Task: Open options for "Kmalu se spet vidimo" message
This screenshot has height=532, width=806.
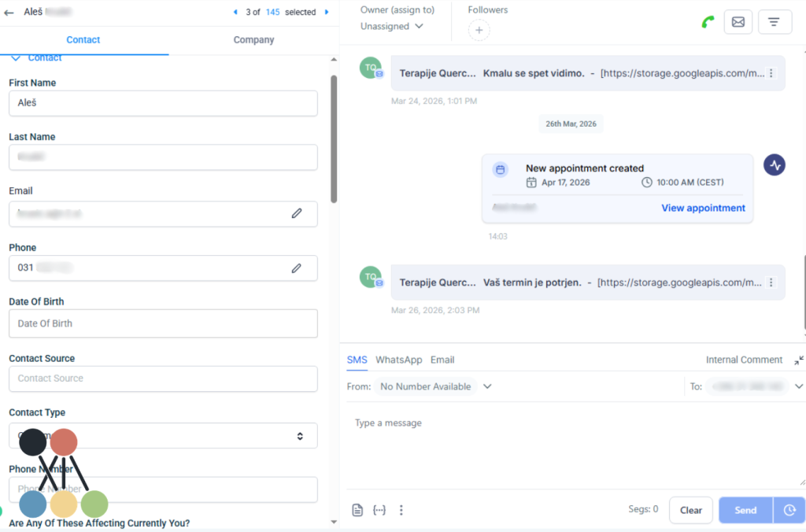Action: [x=771, y=73]
